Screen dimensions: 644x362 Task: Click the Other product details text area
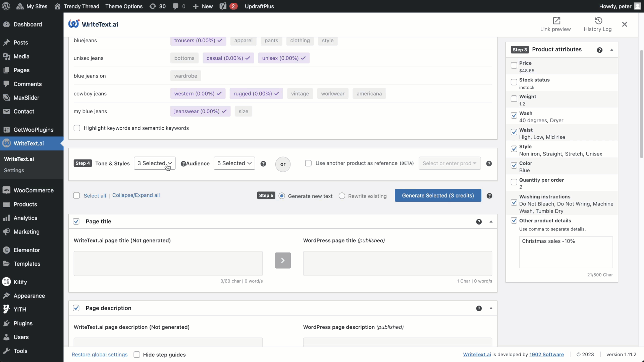pos(566,252)
